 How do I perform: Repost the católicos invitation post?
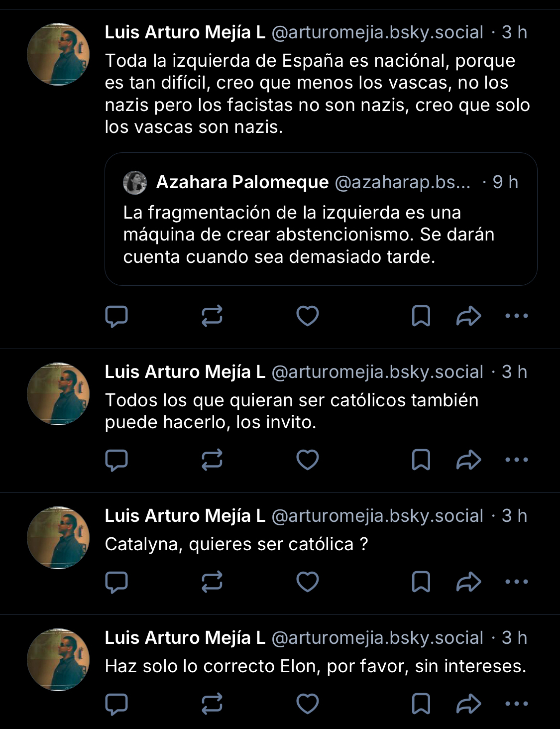[x=212, y=460]
